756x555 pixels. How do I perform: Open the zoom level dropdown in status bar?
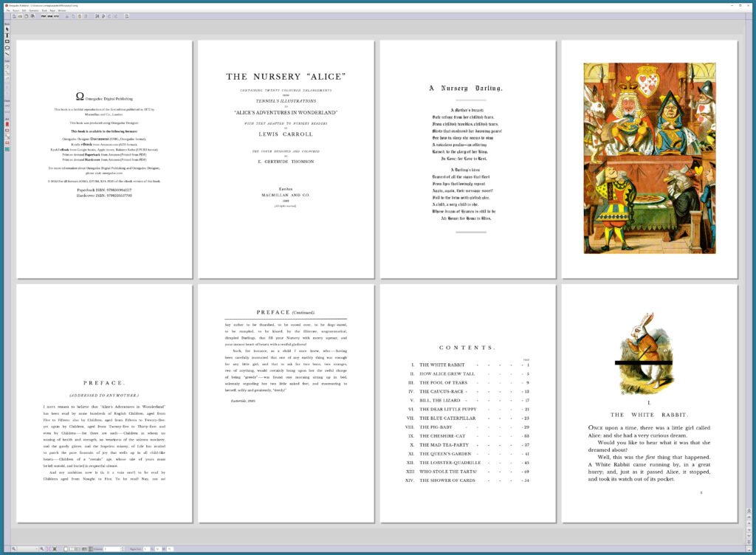[28, 549]
